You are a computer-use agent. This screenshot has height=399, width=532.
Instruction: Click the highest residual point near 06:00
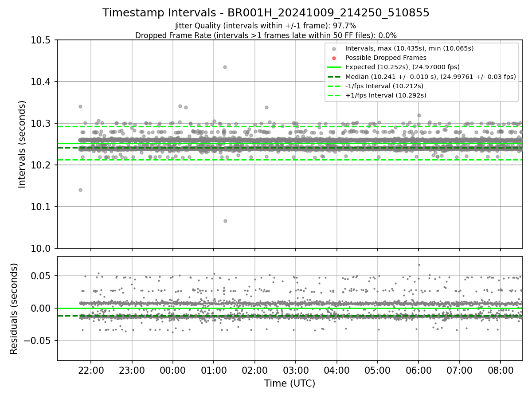[x=419, y=265]
